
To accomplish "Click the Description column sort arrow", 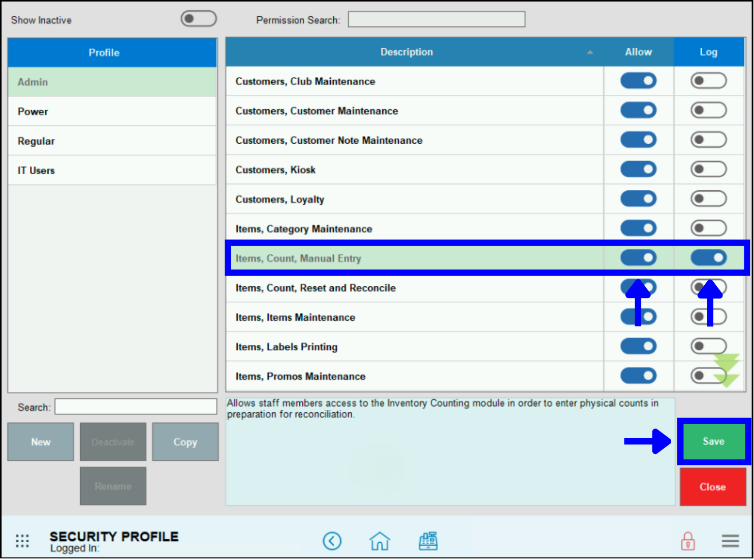I will 590,52.
